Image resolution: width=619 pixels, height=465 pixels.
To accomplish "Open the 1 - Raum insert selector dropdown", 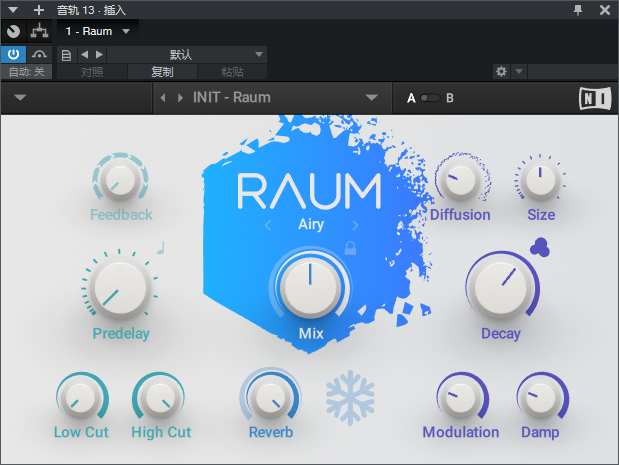I will pos(98,31).
